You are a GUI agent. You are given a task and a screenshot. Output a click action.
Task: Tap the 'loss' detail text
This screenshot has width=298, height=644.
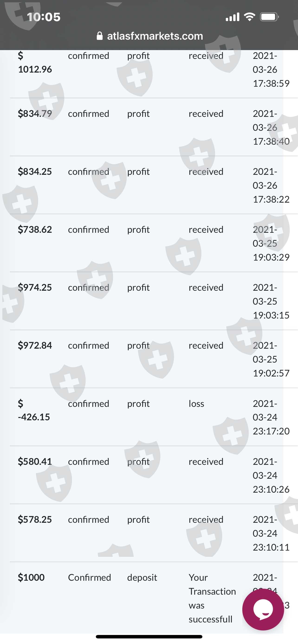click(196, 404)
